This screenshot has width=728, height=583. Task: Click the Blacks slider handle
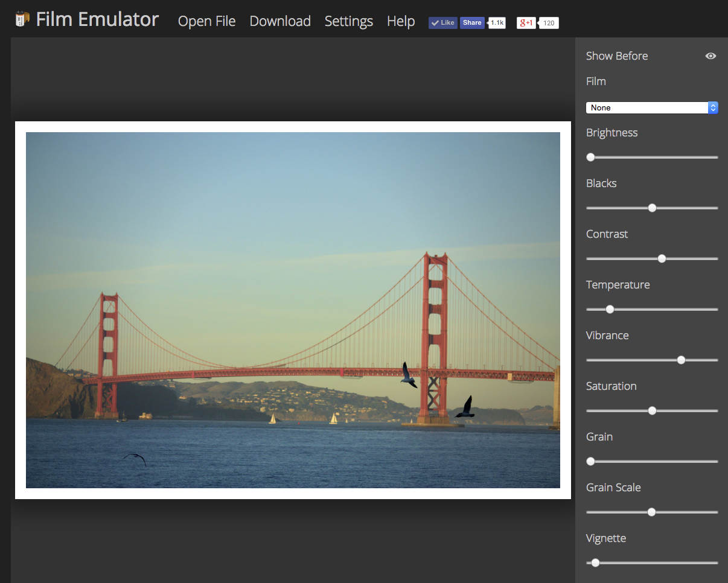click(x=652, y=208)
